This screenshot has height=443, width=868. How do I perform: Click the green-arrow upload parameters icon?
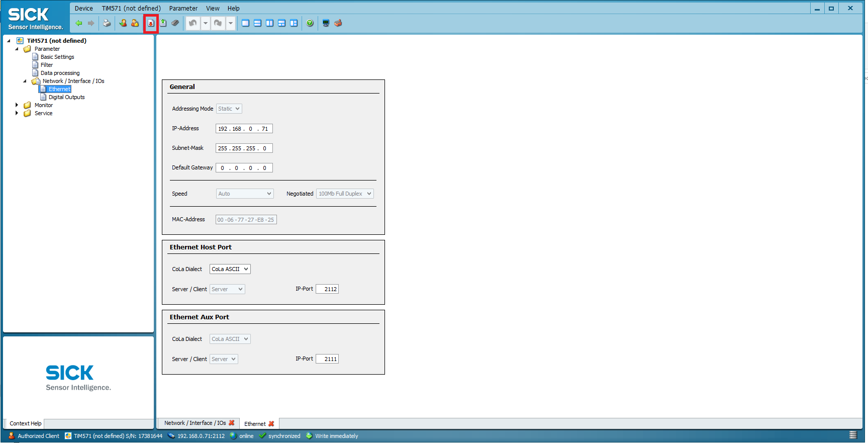163,23
